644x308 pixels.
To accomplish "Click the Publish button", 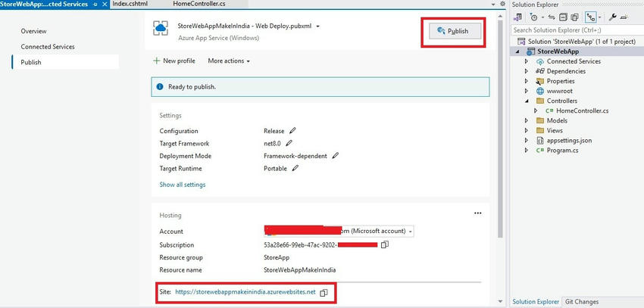I will pos(455,31).
